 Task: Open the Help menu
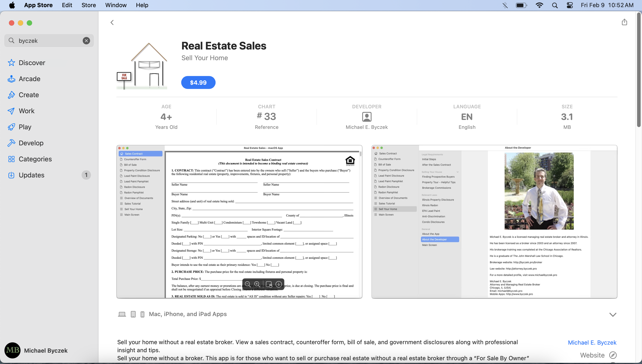click(142, 5)
